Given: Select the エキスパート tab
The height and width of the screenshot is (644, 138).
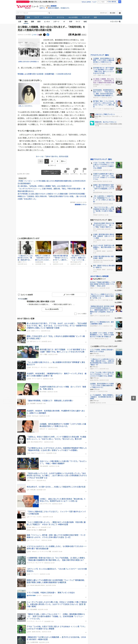Looking at the screenshot, I should pos(48,17).
